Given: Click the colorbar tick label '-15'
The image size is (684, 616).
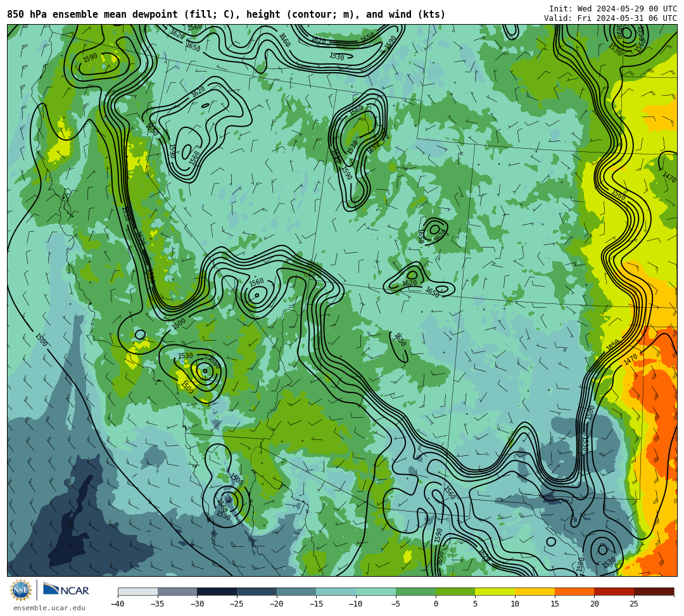Looking at the screenshot, I should coord(316,604).
